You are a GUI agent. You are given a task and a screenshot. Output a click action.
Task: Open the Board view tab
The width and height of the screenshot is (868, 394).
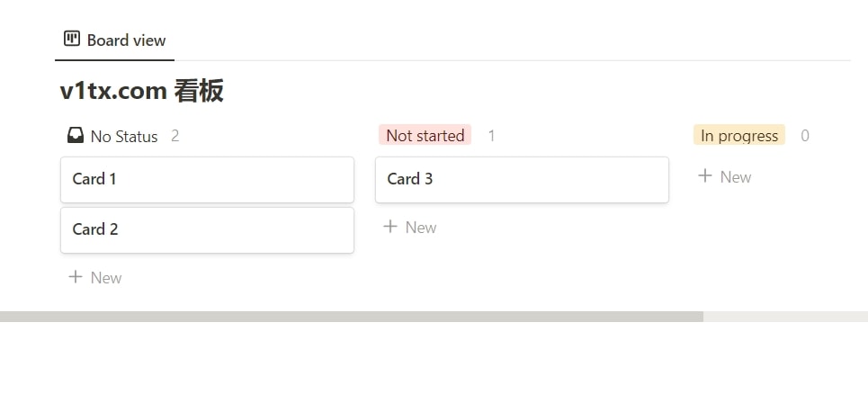(x=114, y=40)
